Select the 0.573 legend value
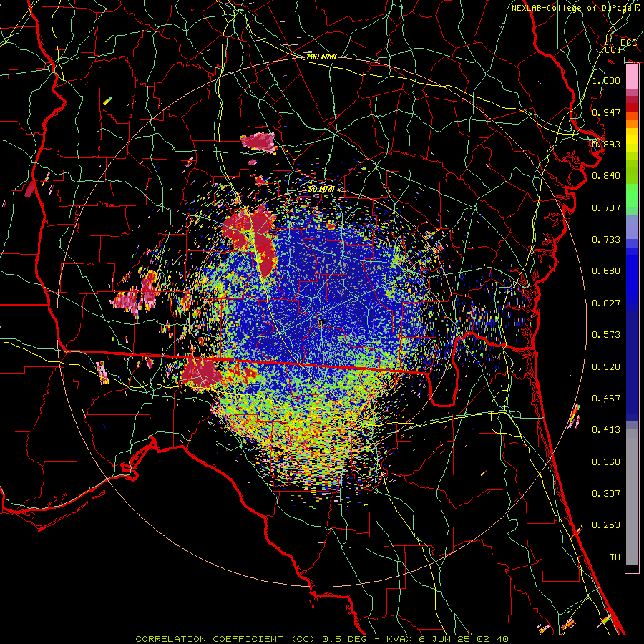The image size is (644, 644). coord(606,335)
